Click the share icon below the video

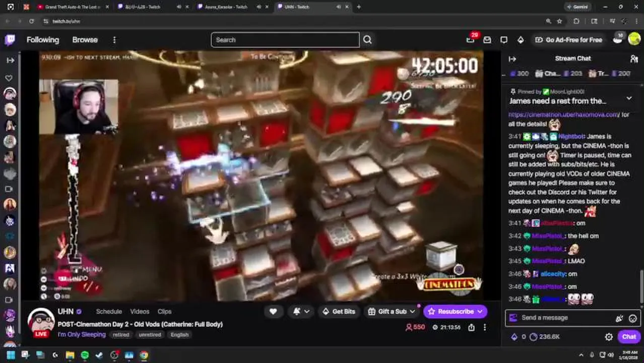coord(471,327)
